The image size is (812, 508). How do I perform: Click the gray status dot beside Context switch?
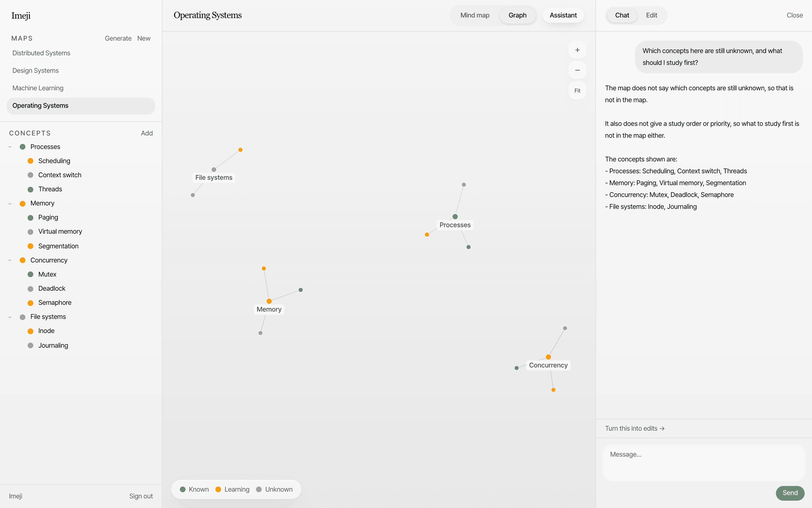[x=30, y=175]
